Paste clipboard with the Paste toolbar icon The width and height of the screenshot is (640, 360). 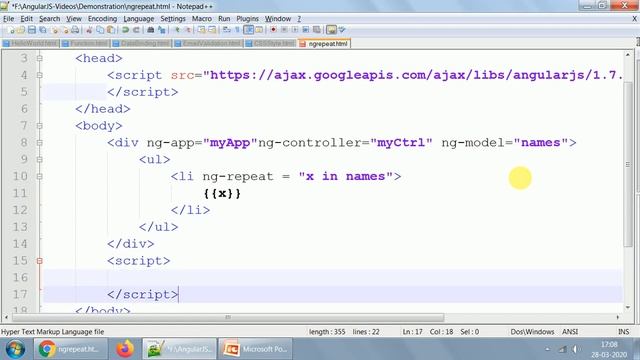click(111, 30)
